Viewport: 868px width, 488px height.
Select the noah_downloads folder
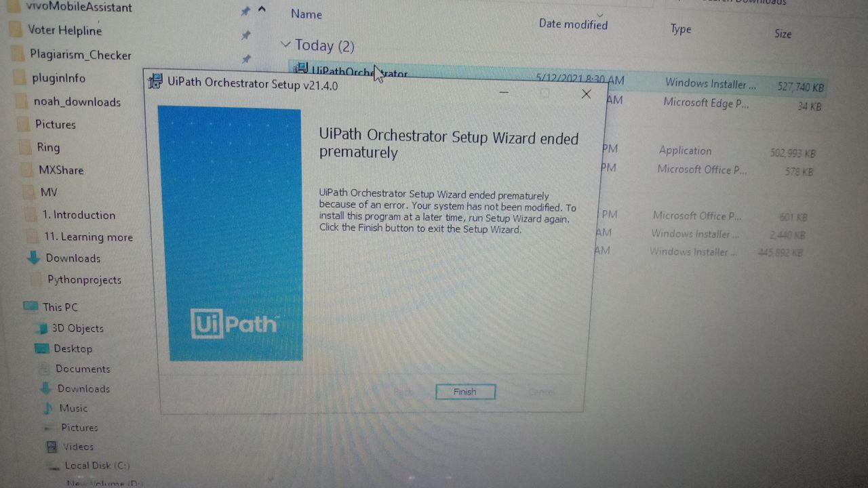[77, 102]
